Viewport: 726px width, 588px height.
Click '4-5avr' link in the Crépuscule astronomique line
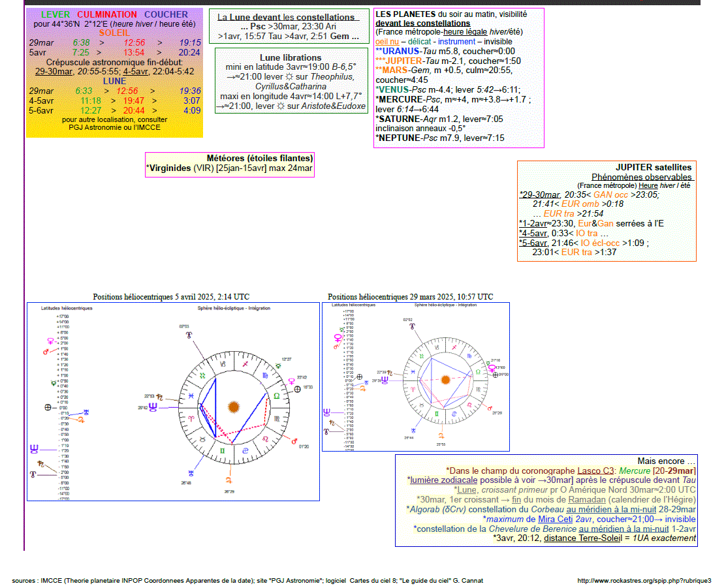pyautogui.click(x=135, y=71)
